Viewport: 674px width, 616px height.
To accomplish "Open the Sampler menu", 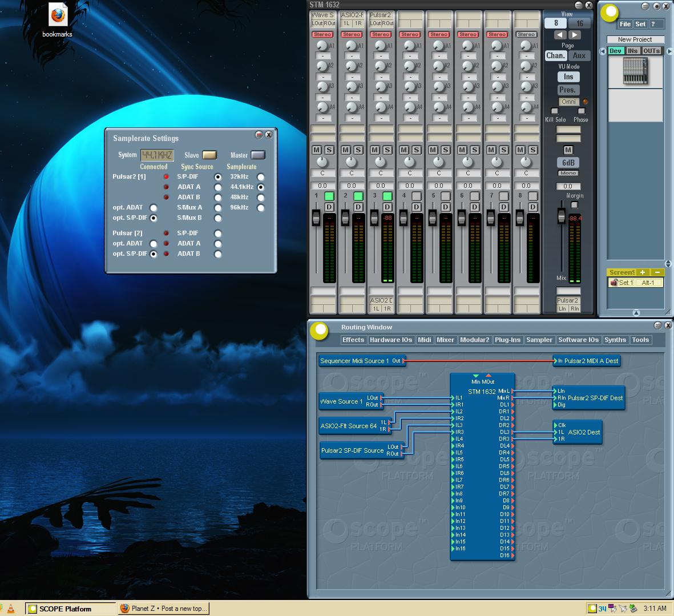I will point(539,340).
